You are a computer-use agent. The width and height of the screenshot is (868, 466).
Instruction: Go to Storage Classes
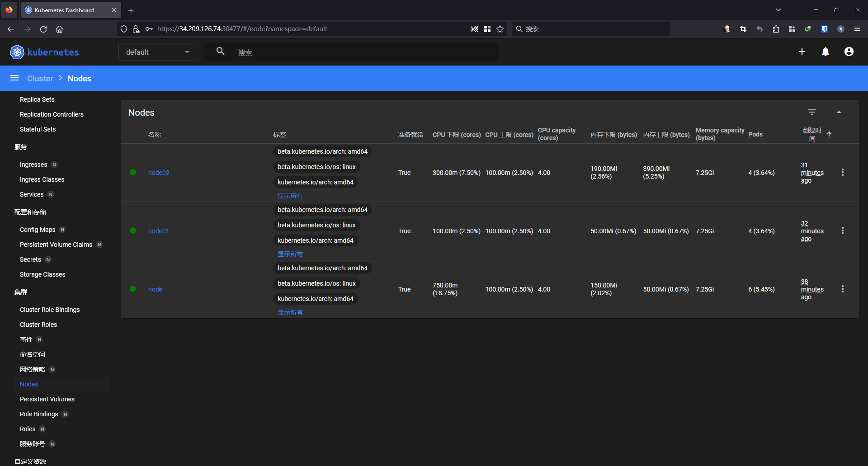(42, 274)
